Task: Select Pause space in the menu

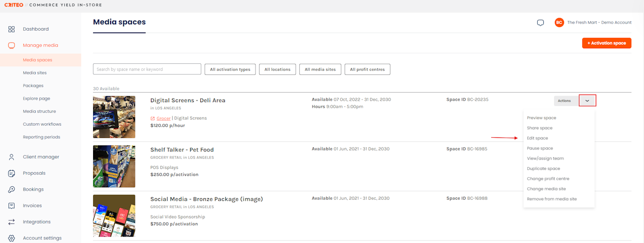Action: click(x=540, y=148)
